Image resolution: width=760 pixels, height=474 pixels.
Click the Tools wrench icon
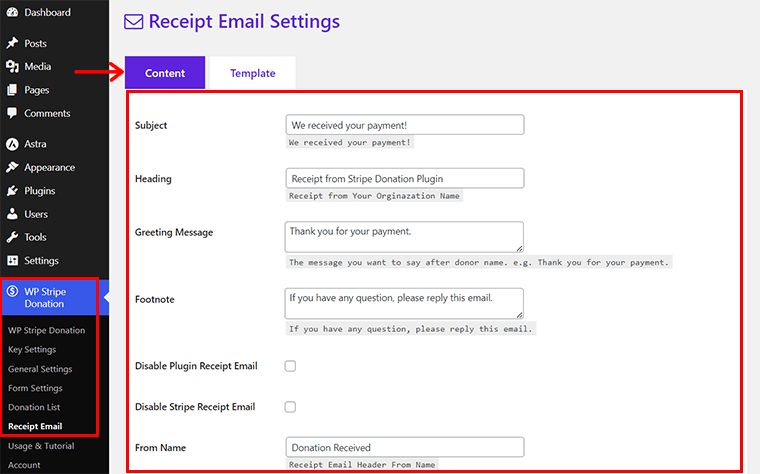[12, 237]
